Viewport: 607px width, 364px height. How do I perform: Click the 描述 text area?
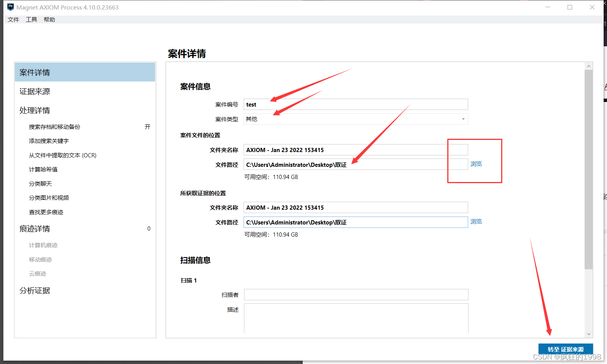click(x=356, y=318)
